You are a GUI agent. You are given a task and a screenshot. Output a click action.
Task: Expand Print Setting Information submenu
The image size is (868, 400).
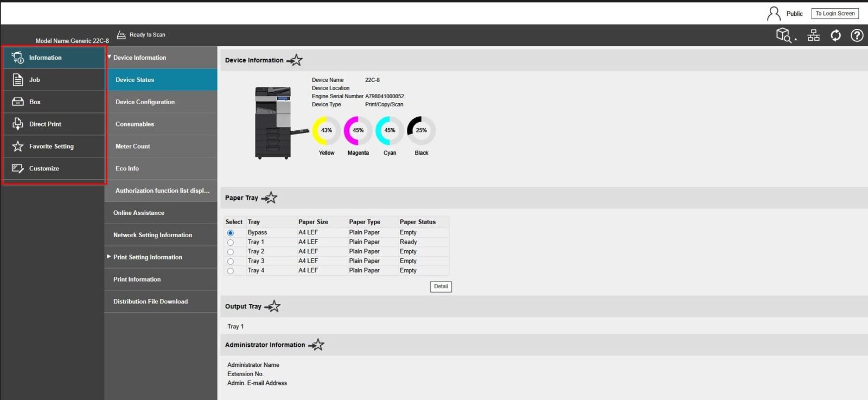point(110,257)
